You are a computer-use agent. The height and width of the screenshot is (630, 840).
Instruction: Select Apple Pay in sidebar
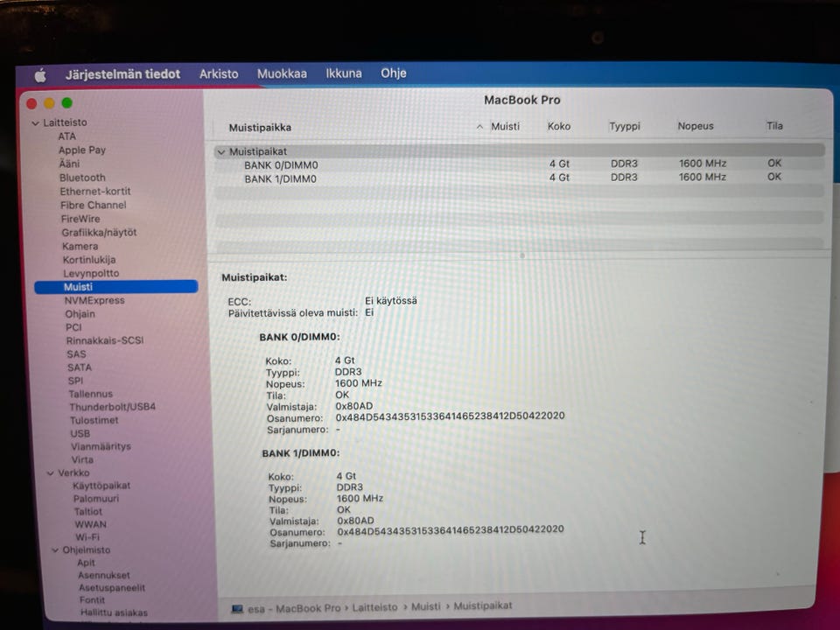coord(82,150)
